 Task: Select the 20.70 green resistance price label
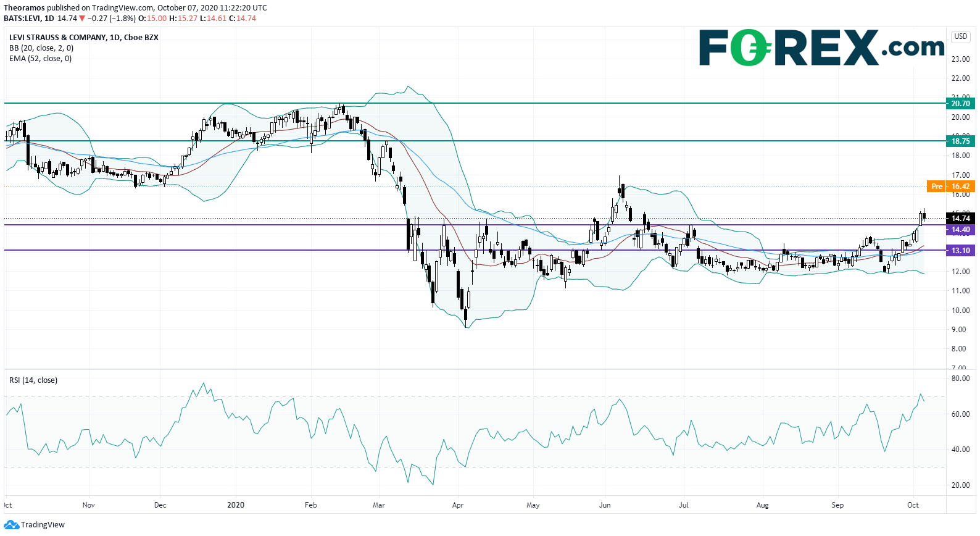click(960, 103)
